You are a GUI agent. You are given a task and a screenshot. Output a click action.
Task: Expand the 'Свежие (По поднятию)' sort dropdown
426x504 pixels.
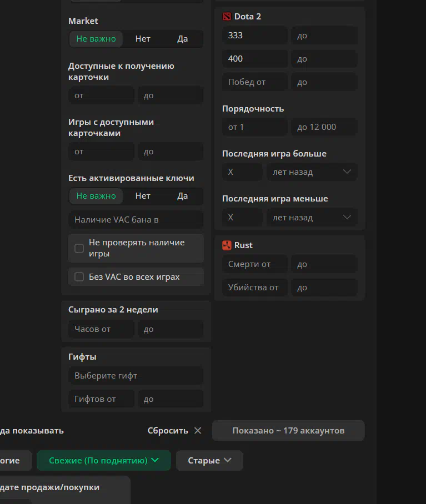pos(103,460)
